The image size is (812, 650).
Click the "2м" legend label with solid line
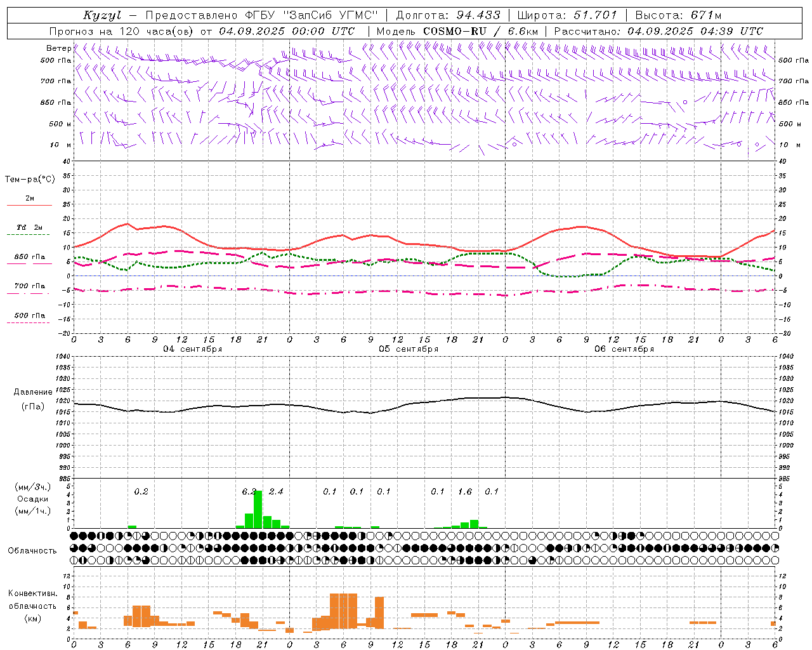pyautogui.click(x=30, y=199)
